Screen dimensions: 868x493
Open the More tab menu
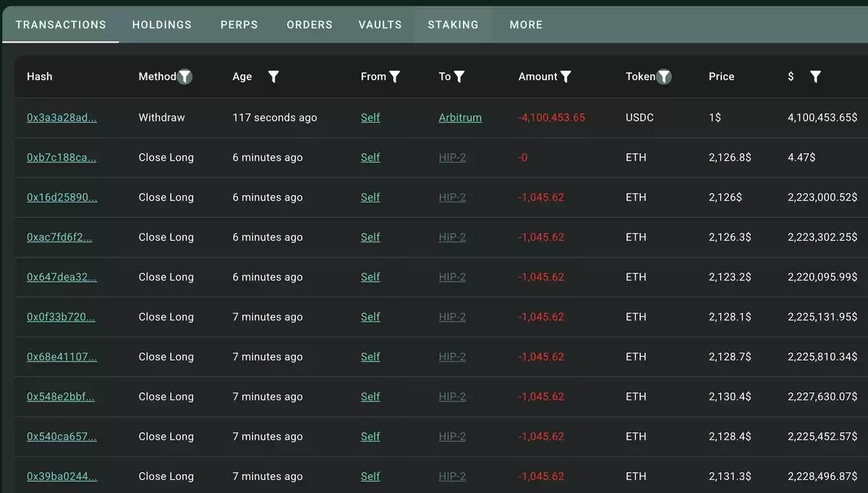[x=526, y=25]
